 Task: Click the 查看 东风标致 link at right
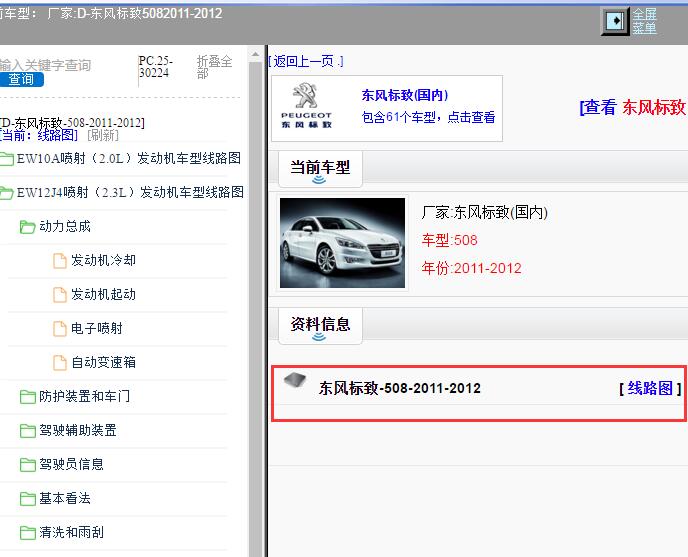click(633, 107)
